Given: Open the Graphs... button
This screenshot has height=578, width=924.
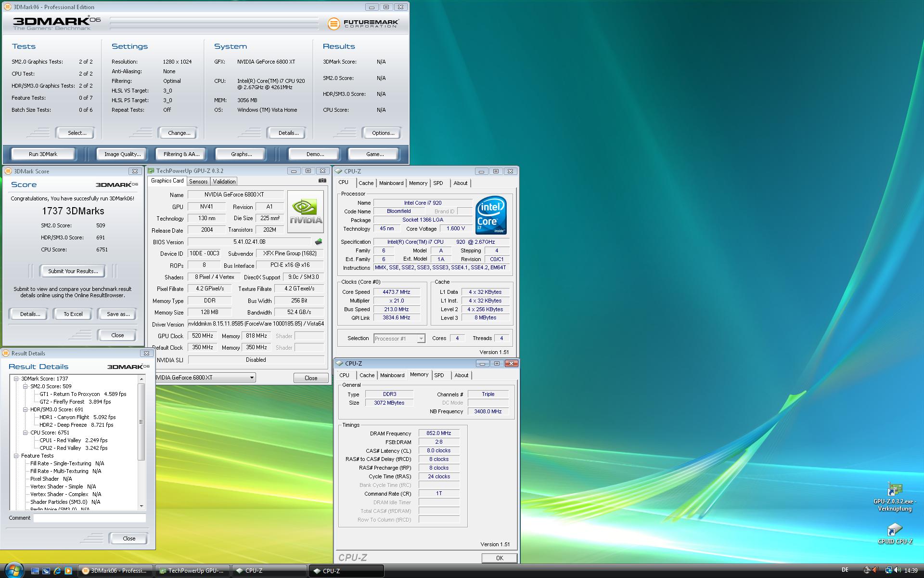Looking at the screenshot, I should click(241, 154).
